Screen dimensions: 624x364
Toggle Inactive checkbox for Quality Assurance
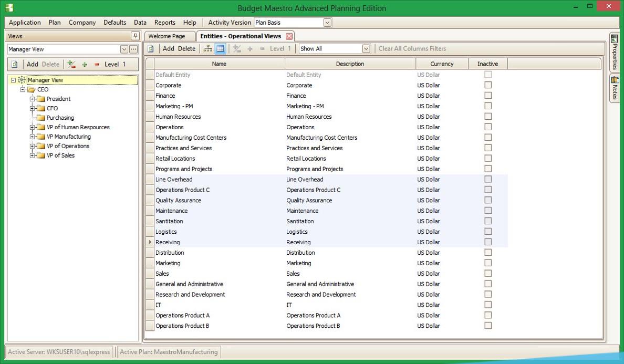pos(488,200)
